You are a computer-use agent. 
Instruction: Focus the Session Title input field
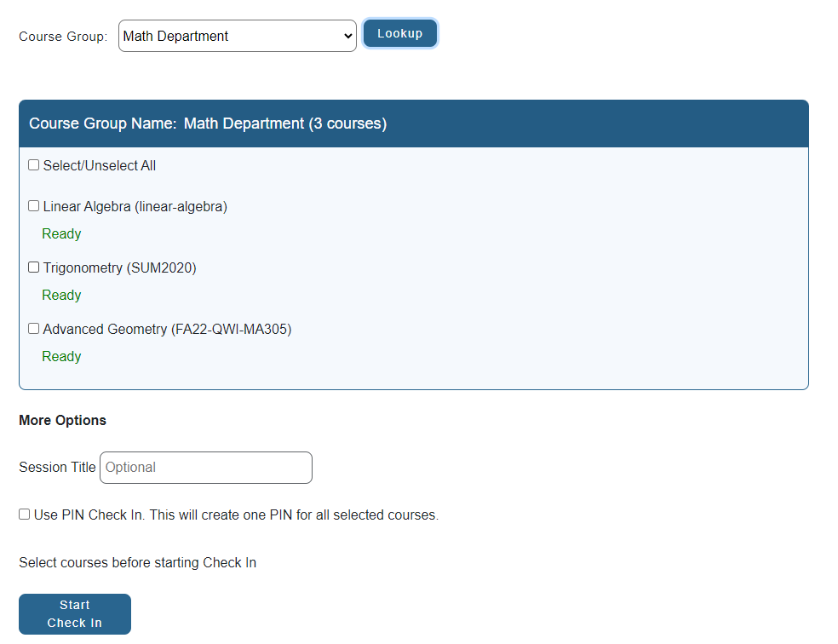pos(206,468)
